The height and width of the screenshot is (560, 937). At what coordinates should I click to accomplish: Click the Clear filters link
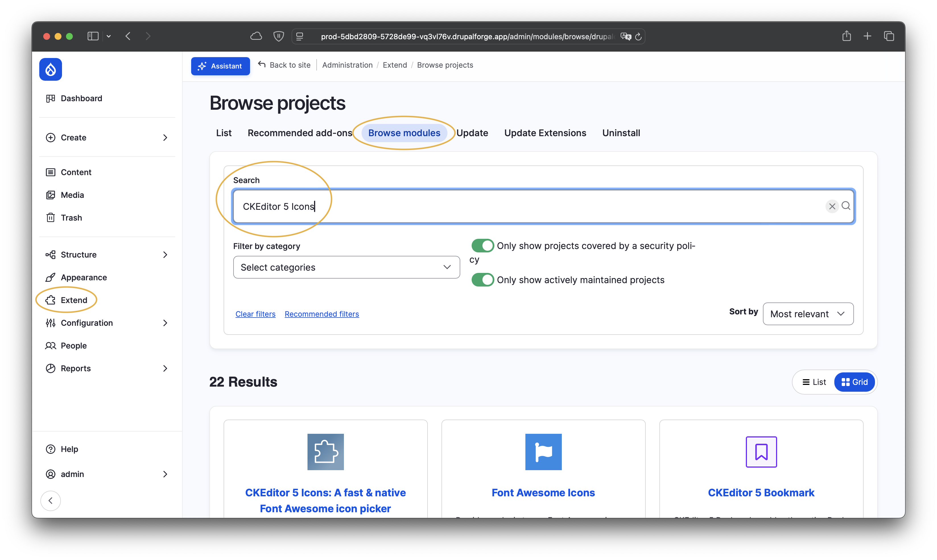tap(255, 314)
